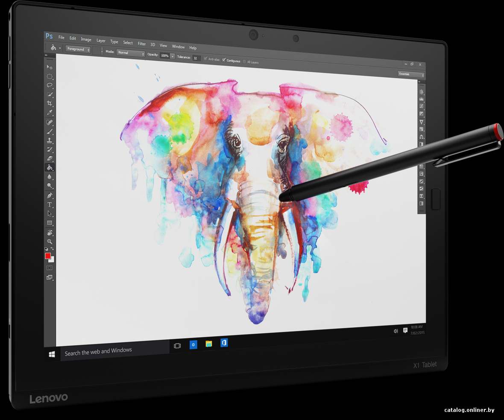Select the Paint Bucket tool in toolbox

pos(49,167)
